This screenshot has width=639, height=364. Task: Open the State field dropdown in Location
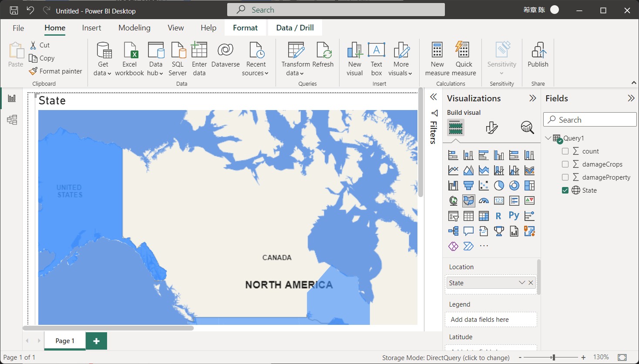pyautogui.click(x=521, y=283)
